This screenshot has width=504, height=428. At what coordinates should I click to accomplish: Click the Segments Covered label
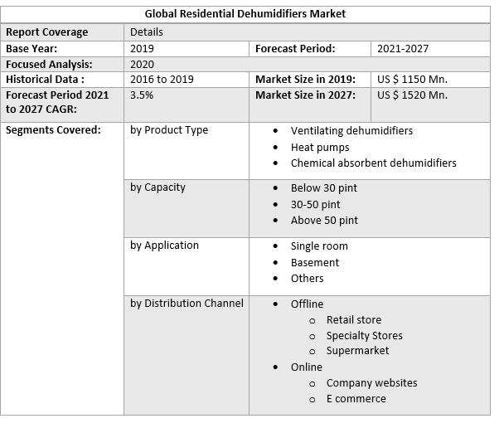(x=53, y=130)
